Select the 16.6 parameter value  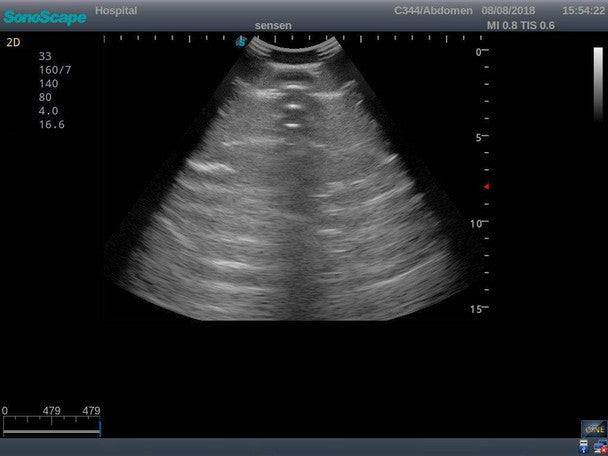pos(52,124)
